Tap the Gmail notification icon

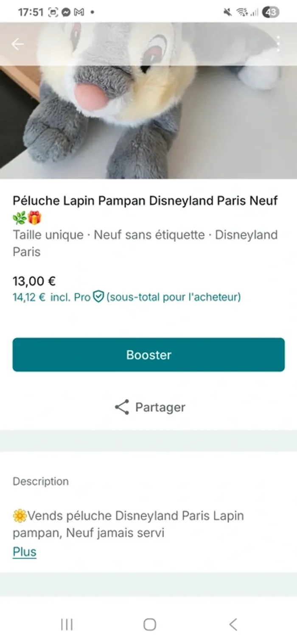(x=79, y=12)
